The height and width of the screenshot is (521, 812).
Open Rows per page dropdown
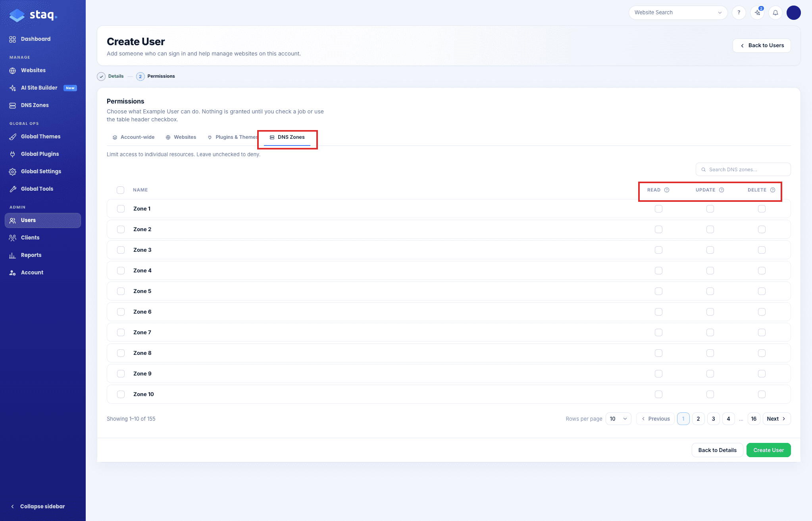[x=618, y=419]
